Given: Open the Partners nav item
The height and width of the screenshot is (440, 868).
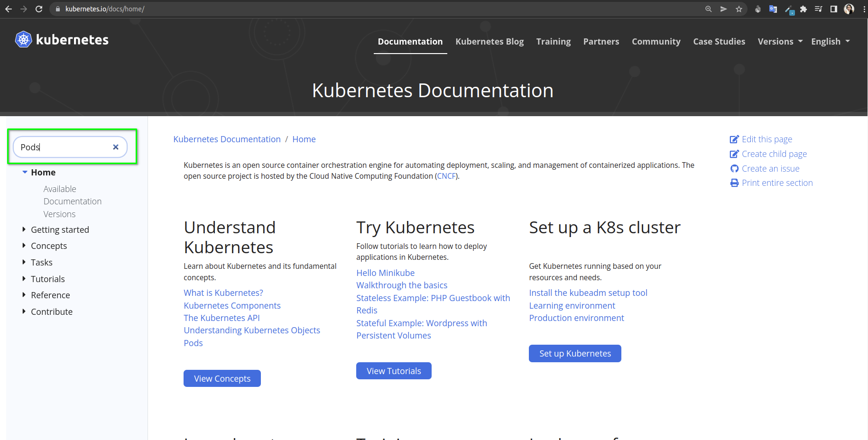Looking at the screenshot, I should [x=601, y=41].
